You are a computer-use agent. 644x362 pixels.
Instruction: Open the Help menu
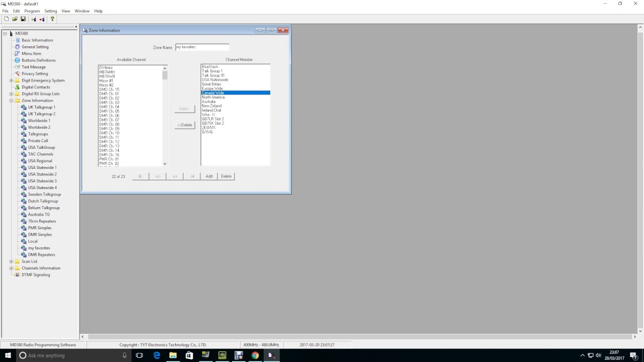point(99,11)
